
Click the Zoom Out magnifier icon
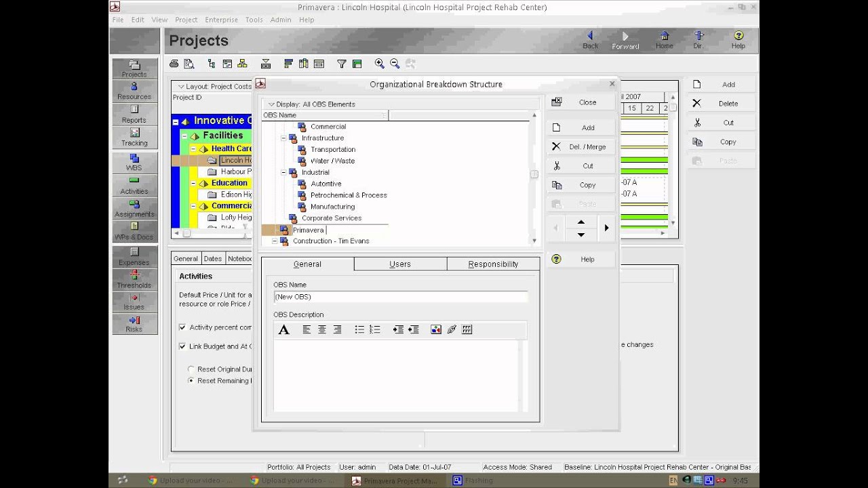coord(395,64)
